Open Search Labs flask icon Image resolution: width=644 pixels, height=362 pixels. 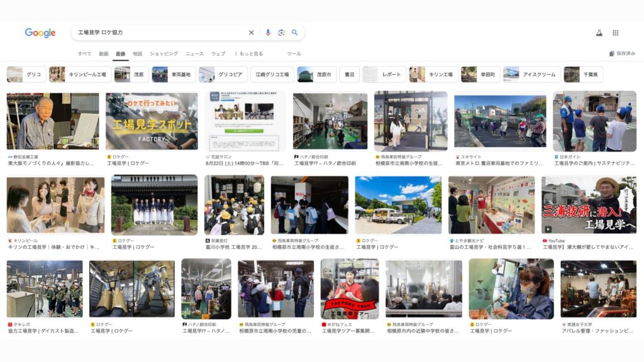(599, 33)
